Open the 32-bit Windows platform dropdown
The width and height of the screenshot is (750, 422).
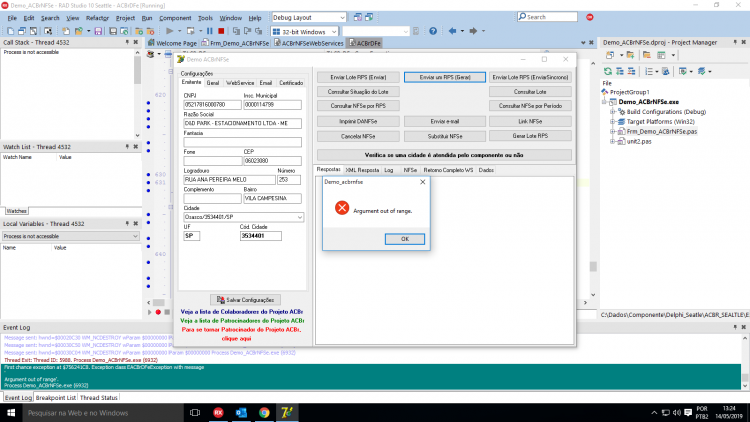(305, 32)
